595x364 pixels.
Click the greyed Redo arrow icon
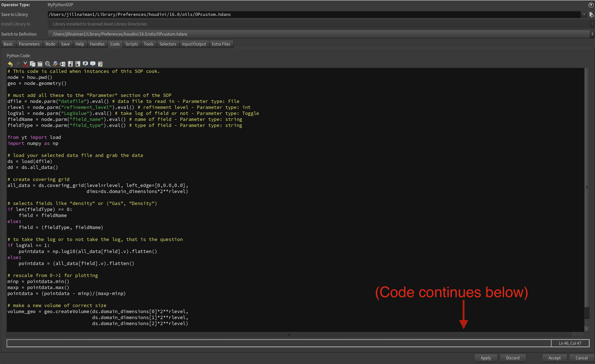(x=18, y=64)
